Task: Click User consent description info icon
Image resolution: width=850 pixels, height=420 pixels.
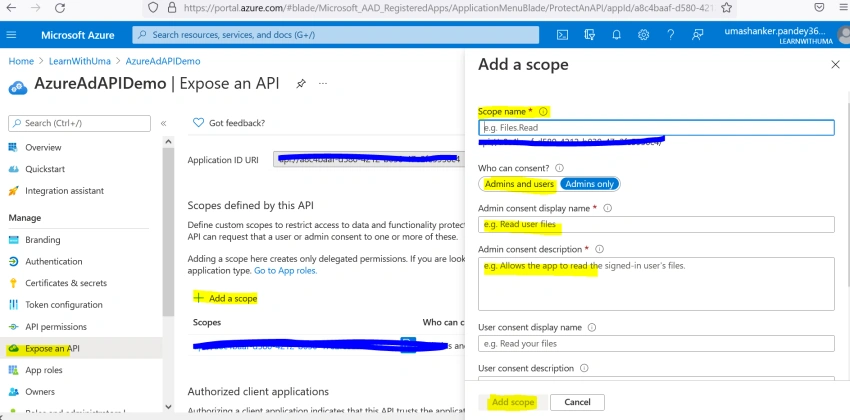Action: [x=584, y=368]
